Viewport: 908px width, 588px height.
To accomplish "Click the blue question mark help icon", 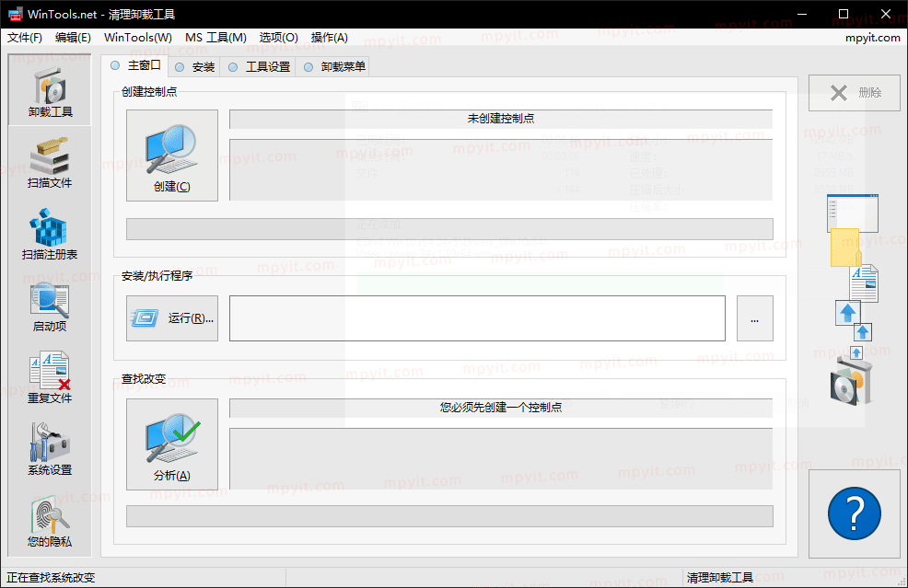I will [855, 513].
